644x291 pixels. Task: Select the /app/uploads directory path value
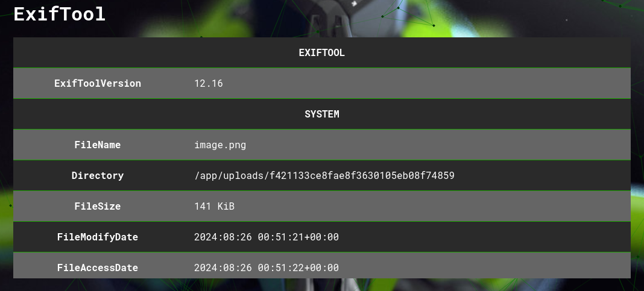[324, 176]
